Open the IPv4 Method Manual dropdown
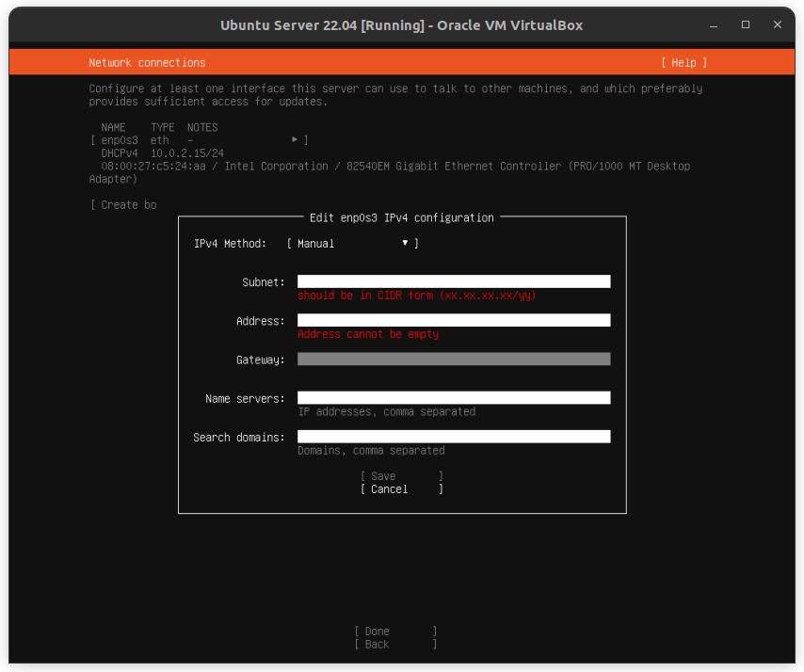 352,244
